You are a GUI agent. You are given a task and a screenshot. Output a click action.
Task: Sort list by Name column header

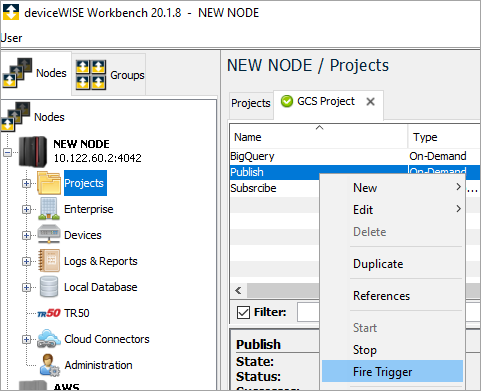[x=318, y=137]
